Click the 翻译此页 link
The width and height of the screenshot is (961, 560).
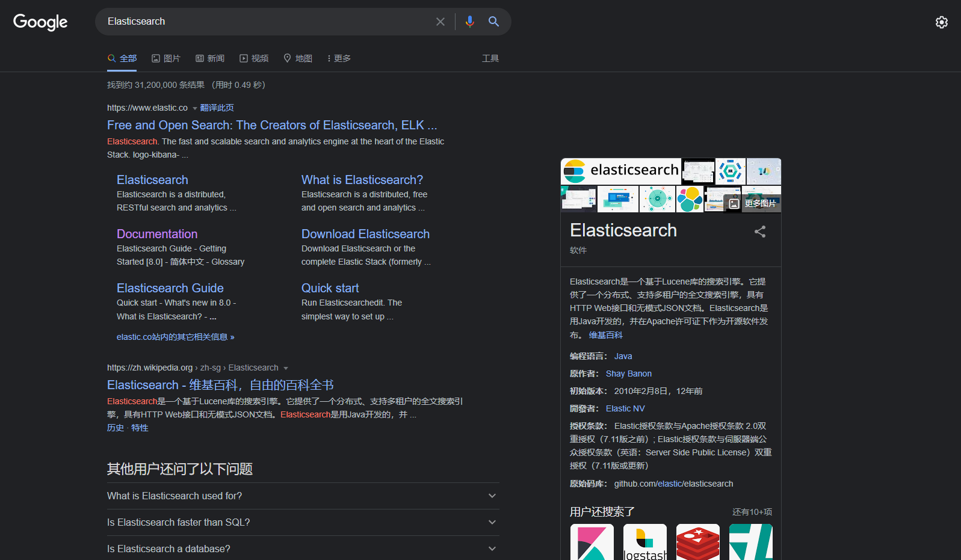pos(217,108)
